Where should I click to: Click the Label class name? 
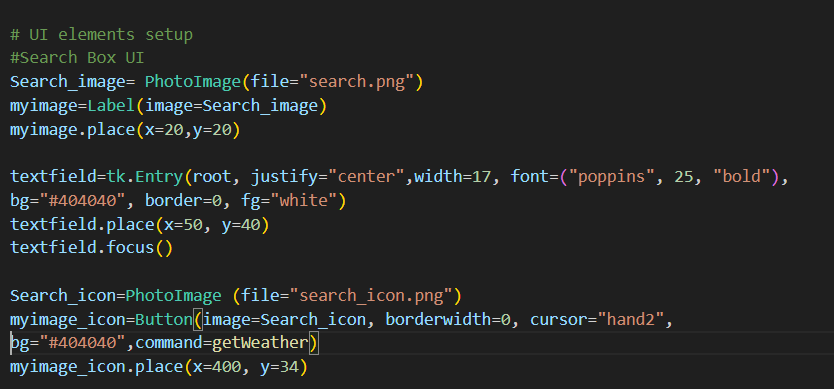(x=111, y=106)
